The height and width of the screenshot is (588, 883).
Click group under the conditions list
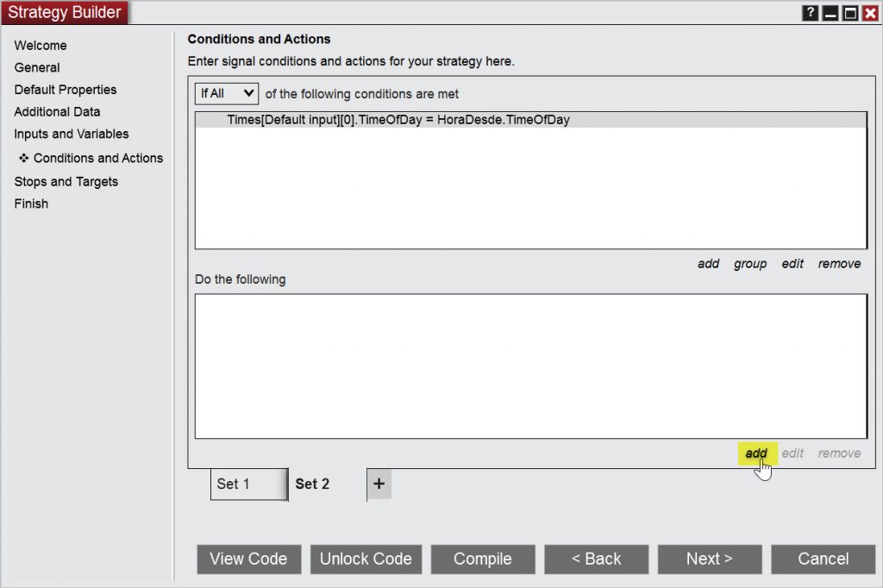pos(750,264)
